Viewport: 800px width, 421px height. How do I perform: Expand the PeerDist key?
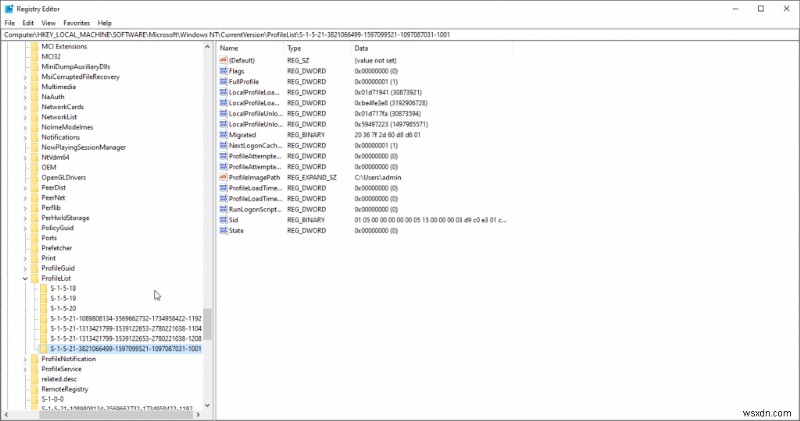click(25, 188)
